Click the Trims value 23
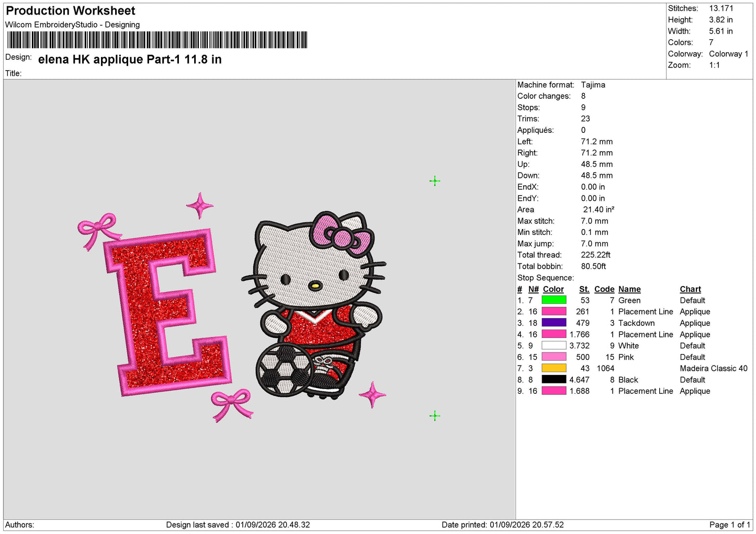 (585, 119)
